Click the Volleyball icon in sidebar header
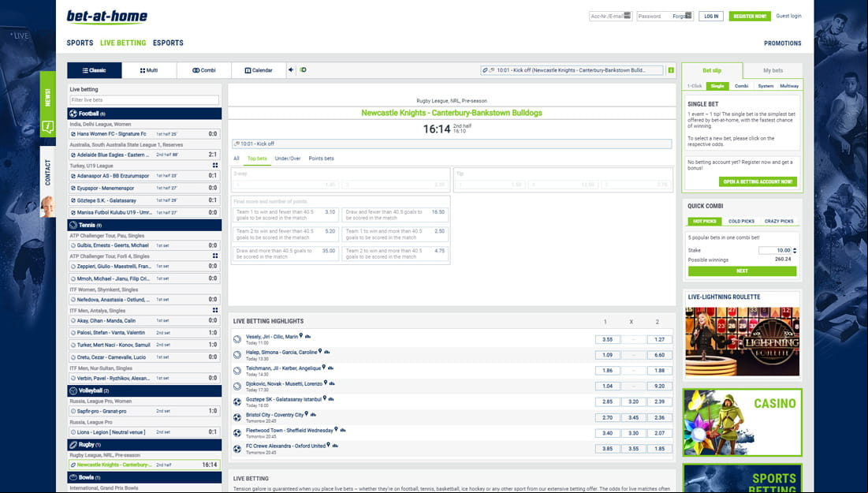868x493 pixels. tap(73, 390)
